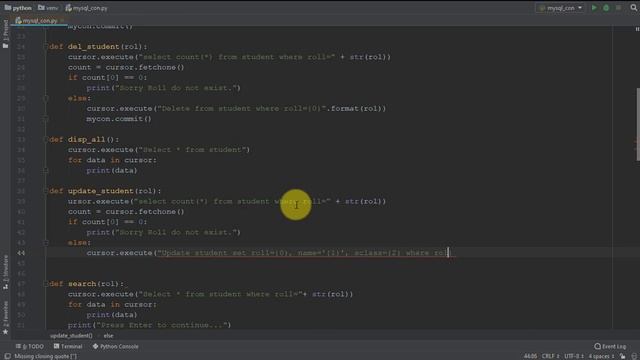Open the TODO tool window

(x=30, y=346)
